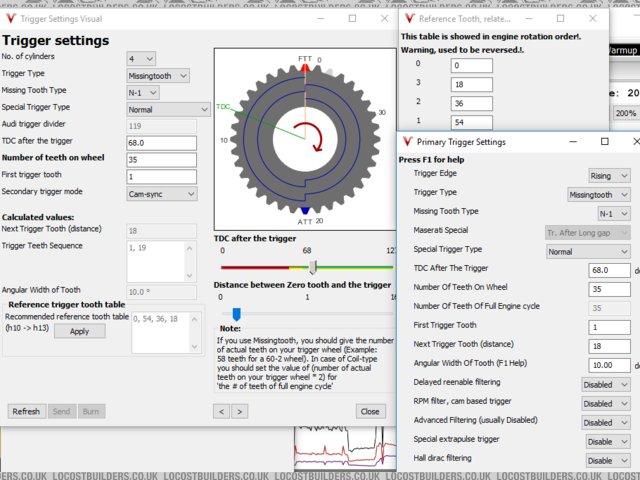Click the Close button in the visual window
The image size is (640, 480).
371,411
